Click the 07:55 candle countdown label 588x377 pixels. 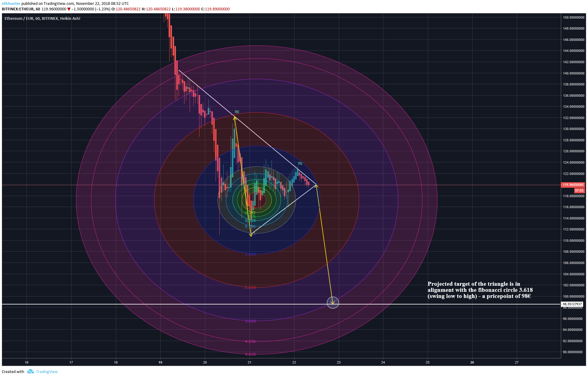579,190
